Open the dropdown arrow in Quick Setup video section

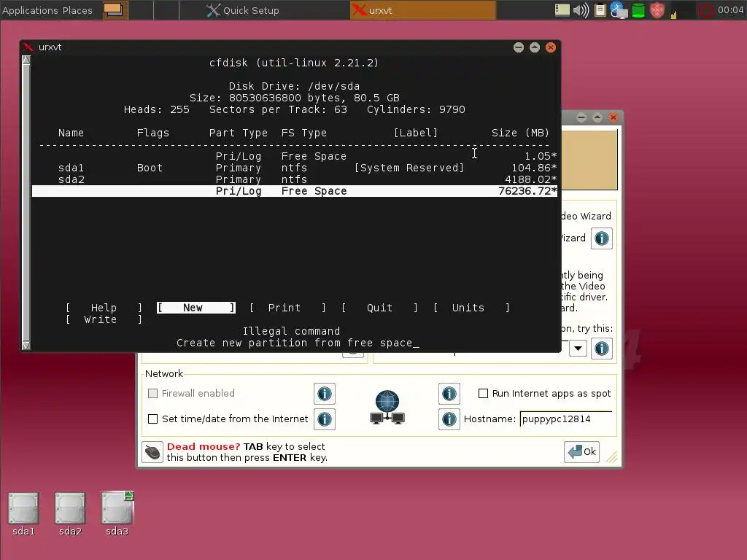coord(578,348)
